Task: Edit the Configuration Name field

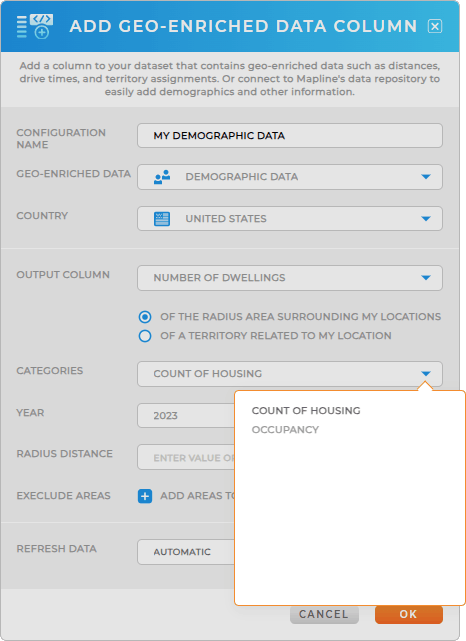Action: point(290,136)
